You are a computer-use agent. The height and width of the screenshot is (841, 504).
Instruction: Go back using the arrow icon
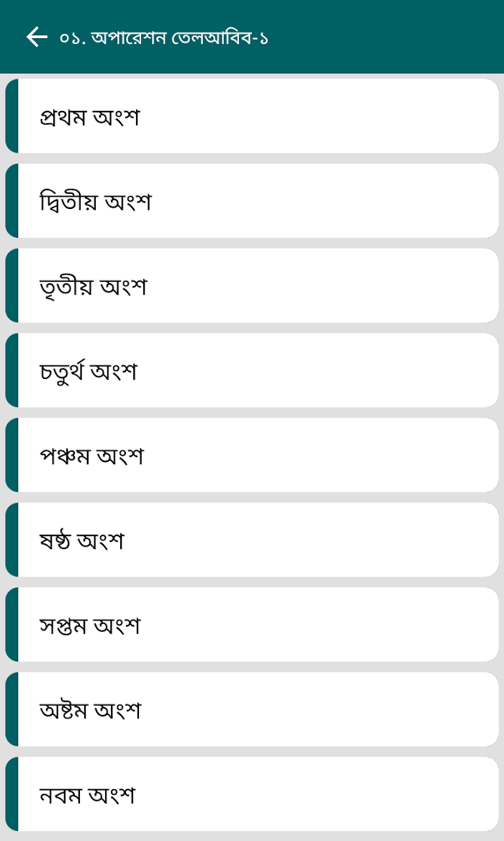coord(37,37)
